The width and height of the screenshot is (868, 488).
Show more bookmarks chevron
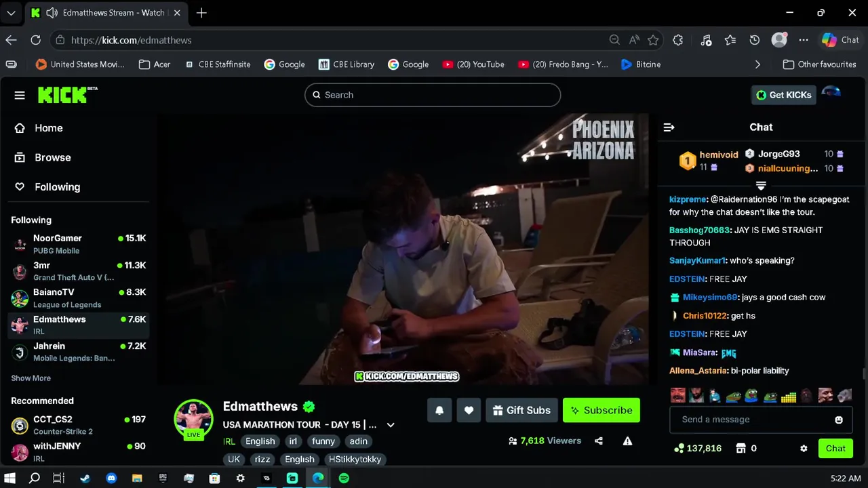click(757, 64)
